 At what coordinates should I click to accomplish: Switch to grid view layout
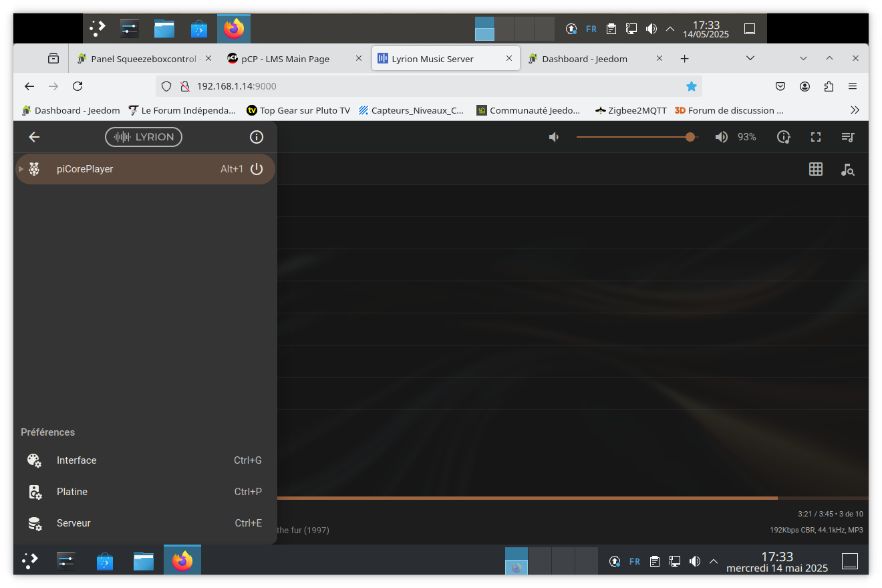[x=816, y=170]
